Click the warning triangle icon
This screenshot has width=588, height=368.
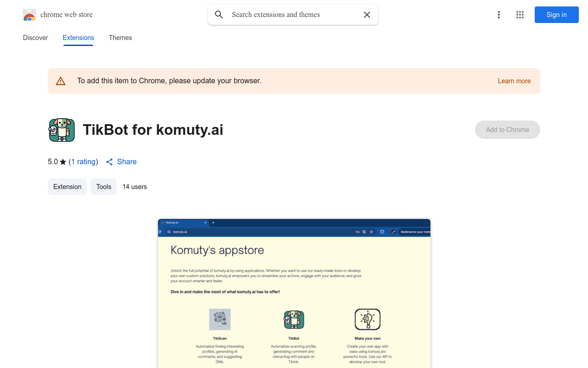[x=61, y=81]
